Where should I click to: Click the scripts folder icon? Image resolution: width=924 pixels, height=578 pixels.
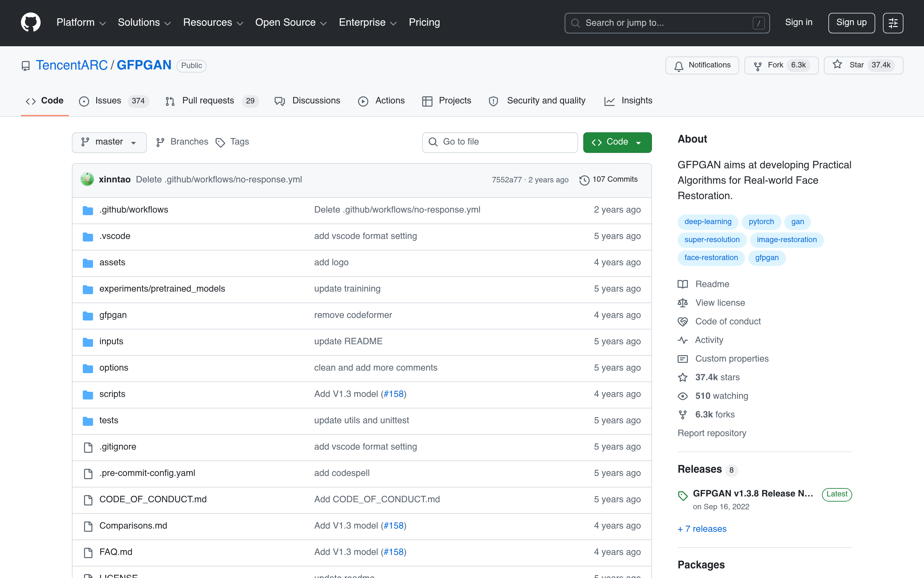coord(88,395)
